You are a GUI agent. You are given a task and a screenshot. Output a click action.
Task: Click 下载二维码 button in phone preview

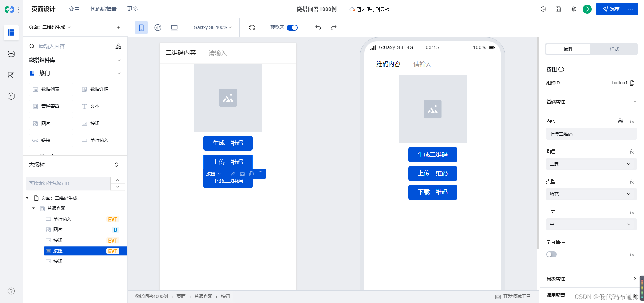tap(433, 192)
